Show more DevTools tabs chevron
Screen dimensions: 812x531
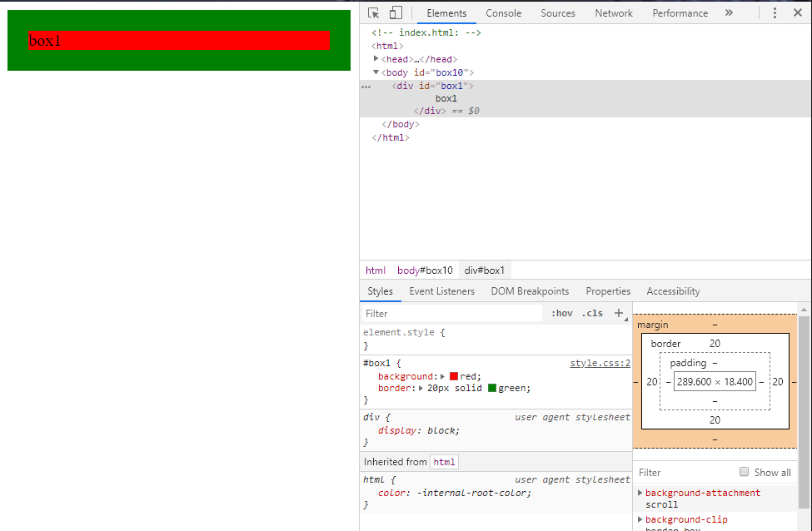point(729,13)
